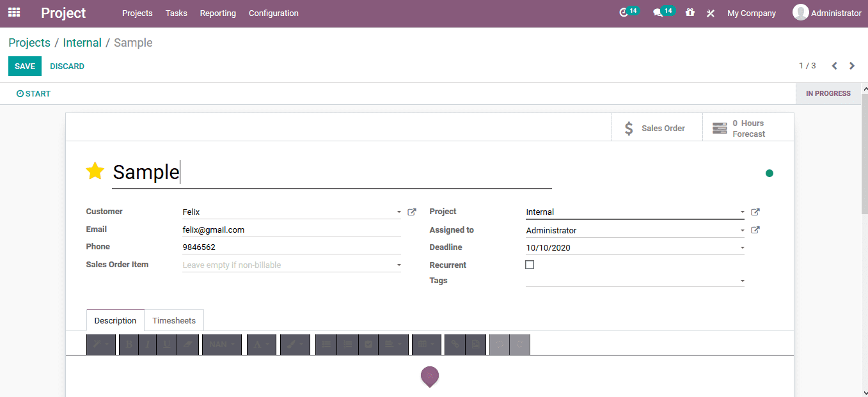Save the Sample task
The width and height of the screenshot is (868, 397).
click(x=24, y=66)
